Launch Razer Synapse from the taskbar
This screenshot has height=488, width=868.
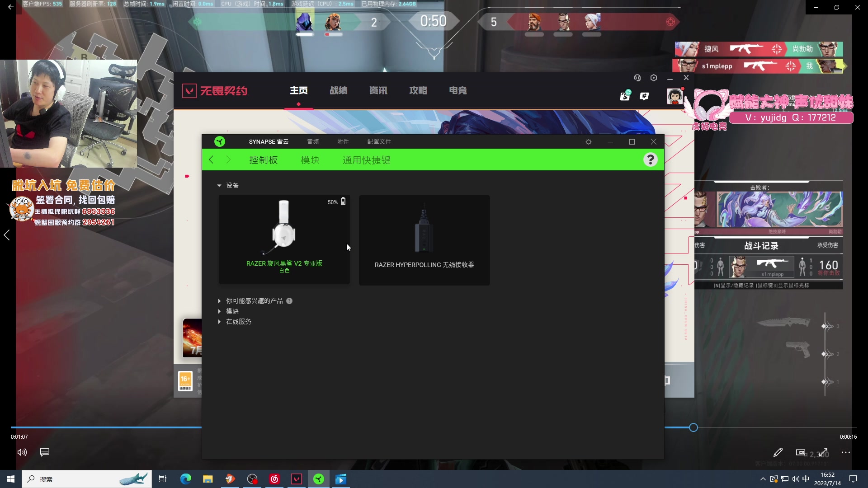[319, 479]
